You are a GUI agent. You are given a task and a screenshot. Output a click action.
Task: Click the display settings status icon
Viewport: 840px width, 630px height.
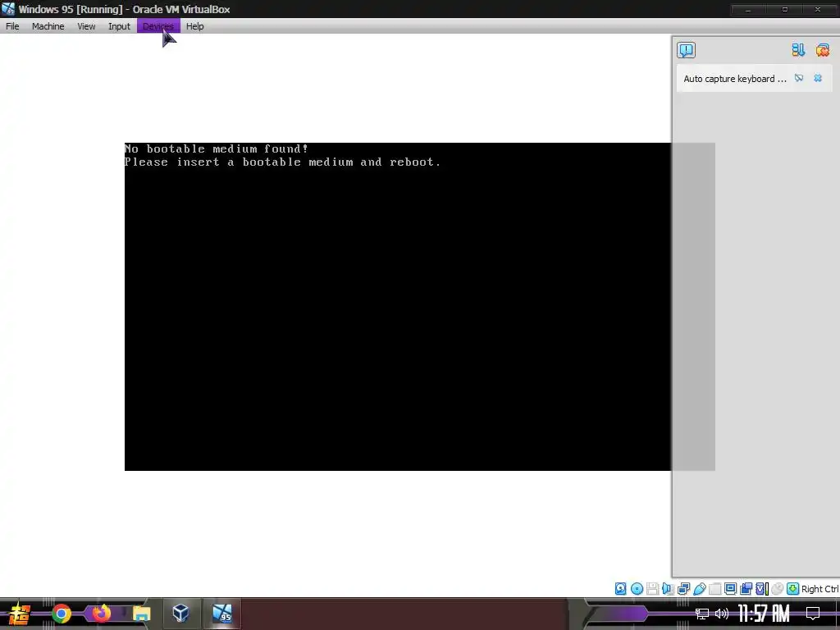click(730, 589)
